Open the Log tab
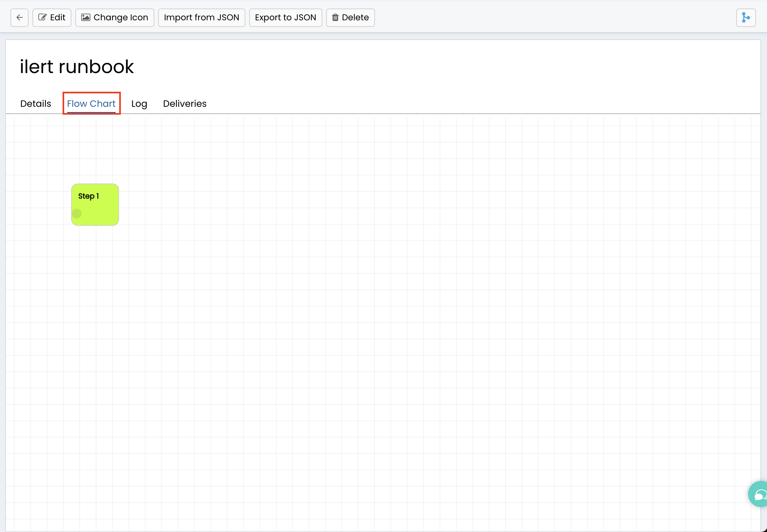This screenshot has height=532, width=767. coord(139,104)
